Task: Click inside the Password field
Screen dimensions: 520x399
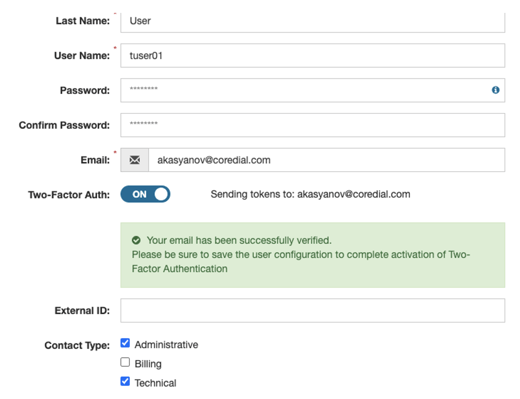Action: pyautogui.click(x=313, y=90)
